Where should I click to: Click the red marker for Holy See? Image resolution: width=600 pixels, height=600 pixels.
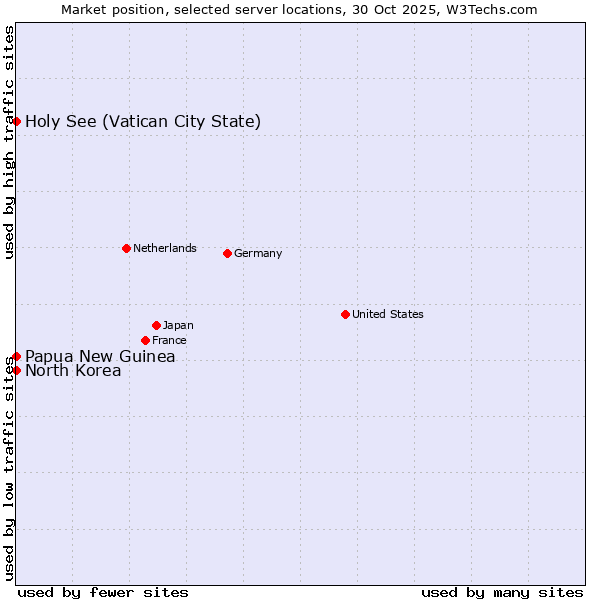click(x=17, y=121)
